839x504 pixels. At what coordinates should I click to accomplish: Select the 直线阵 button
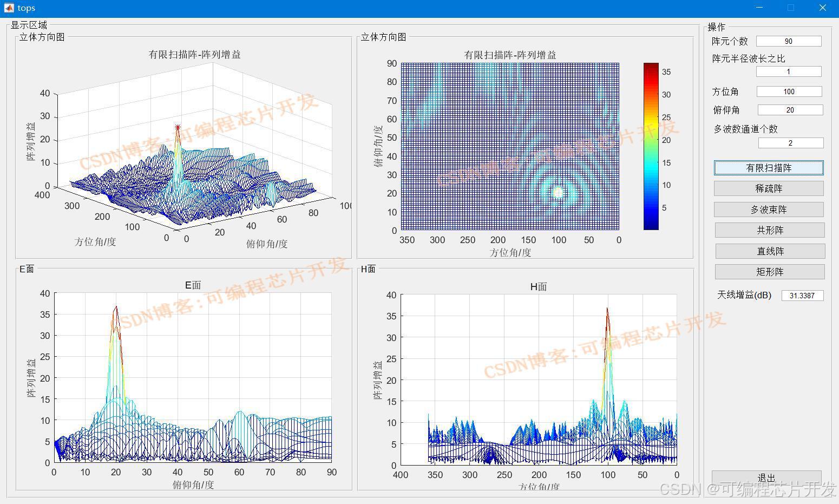[770, 251]
